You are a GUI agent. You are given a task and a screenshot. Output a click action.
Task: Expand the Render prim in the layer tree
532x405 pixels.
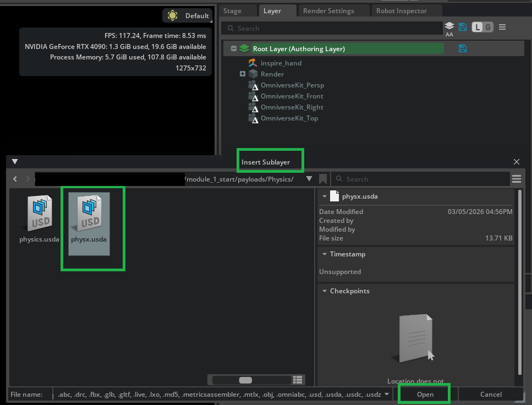point(242,74)
